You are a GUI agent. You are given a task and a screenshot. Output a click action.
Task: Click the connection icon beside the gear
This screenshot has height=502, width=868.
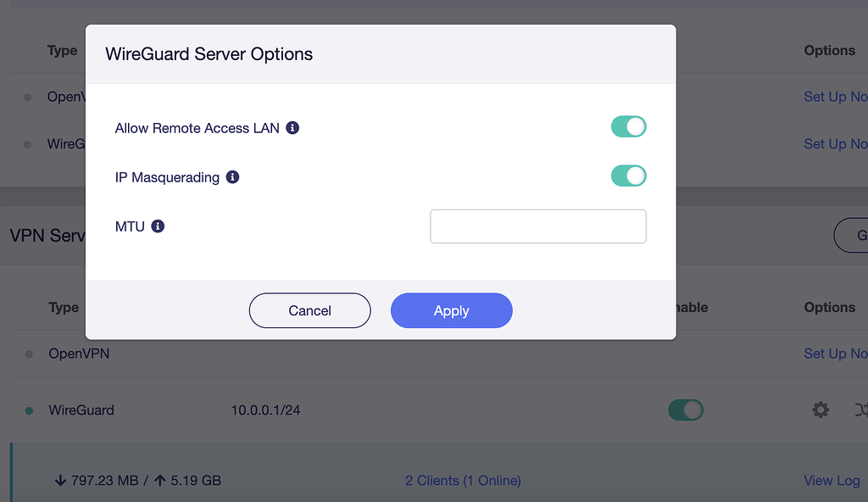pos(861,410)
